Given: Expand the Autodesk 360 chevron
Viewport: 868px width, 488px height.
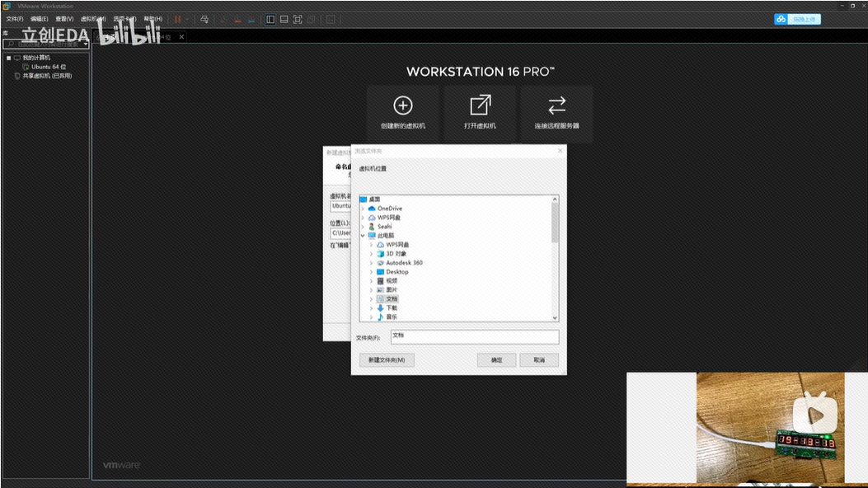Looking at the screenshot, I should [372, 263].
